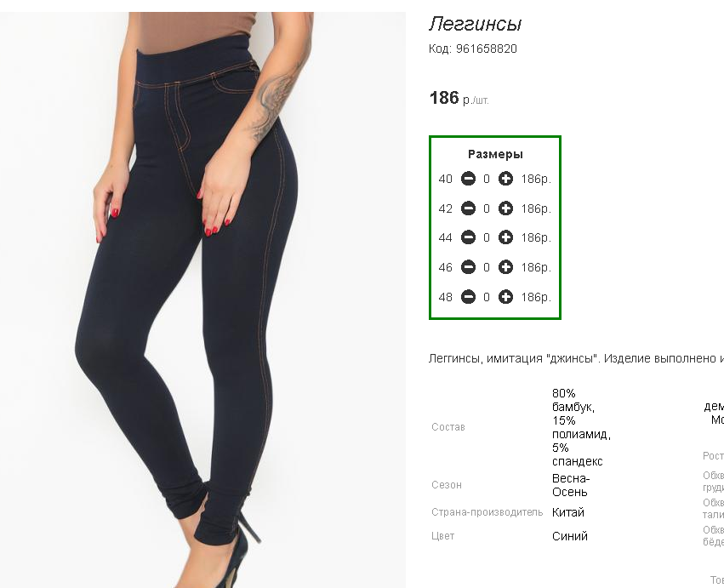Click the leggings product photo
The image size is (724, 588).
click(202, 300)
